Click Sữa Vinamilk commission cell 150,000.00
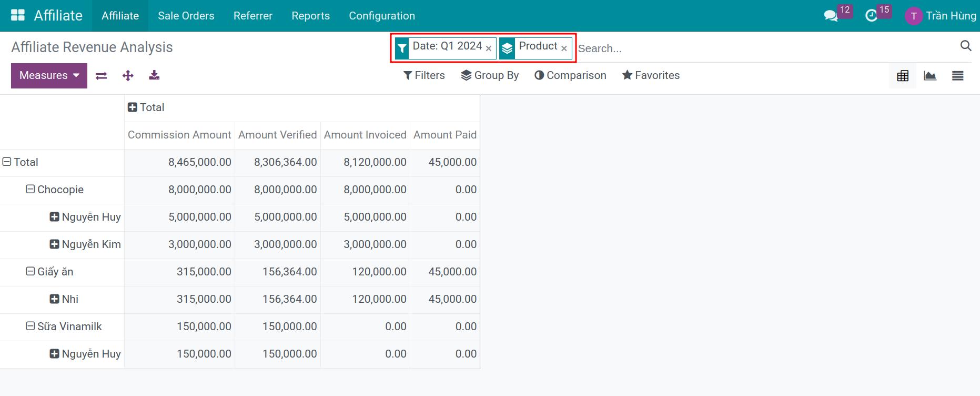This screenshot has height=396, width=980. [179, 326]
